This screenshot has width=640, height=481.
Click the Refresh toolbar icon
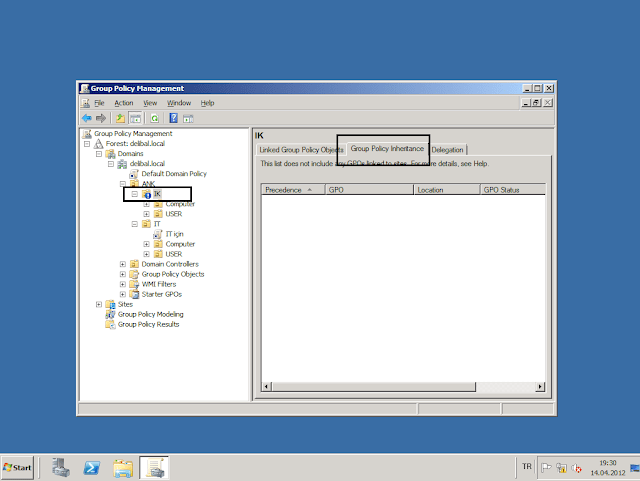click(155, 118)
